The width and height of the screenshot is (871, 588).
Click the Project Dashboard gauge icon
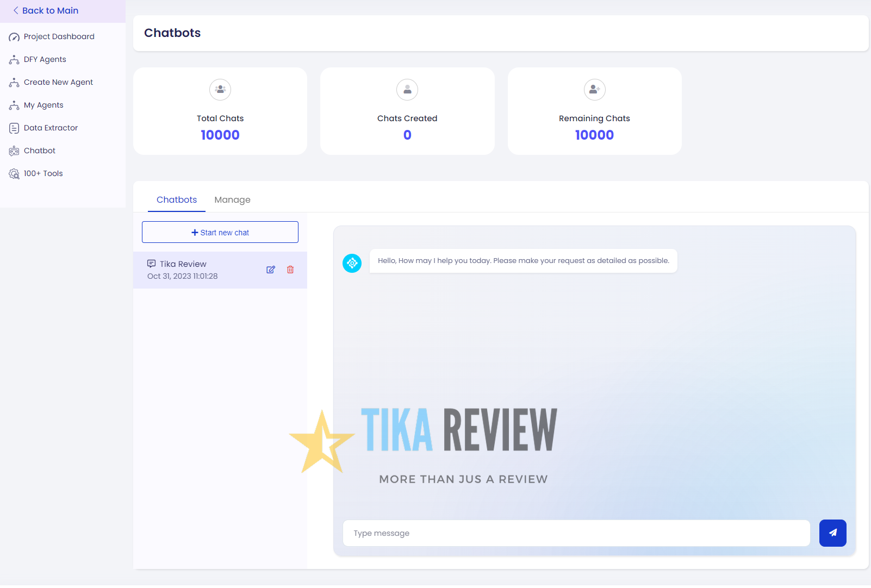14,37
